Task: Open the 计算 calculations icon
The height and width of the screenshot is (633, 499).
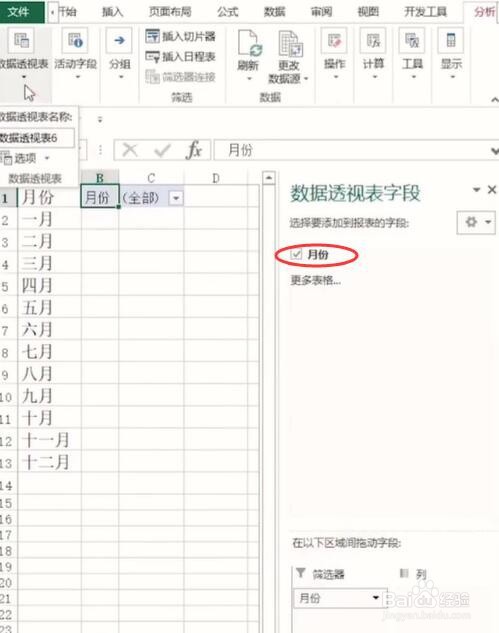Action: 373,40
